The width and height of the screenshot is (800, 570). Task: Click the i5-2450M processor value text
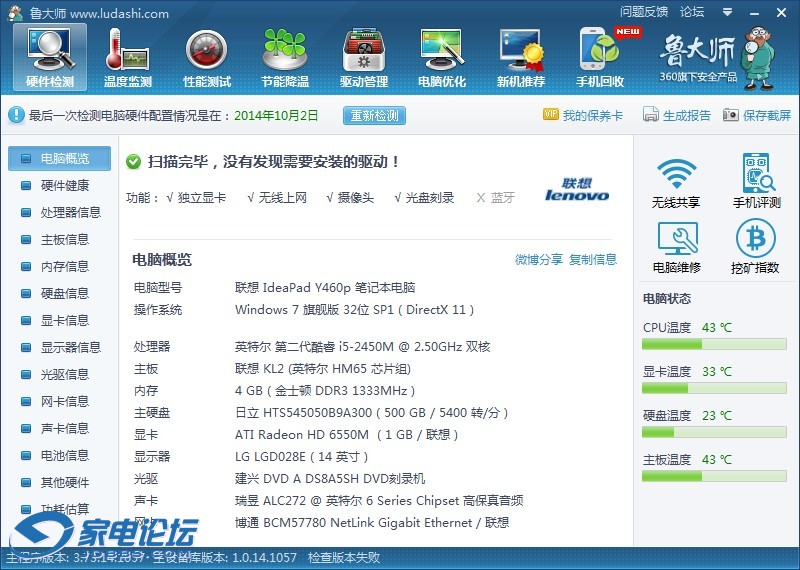tap(362, 347)
